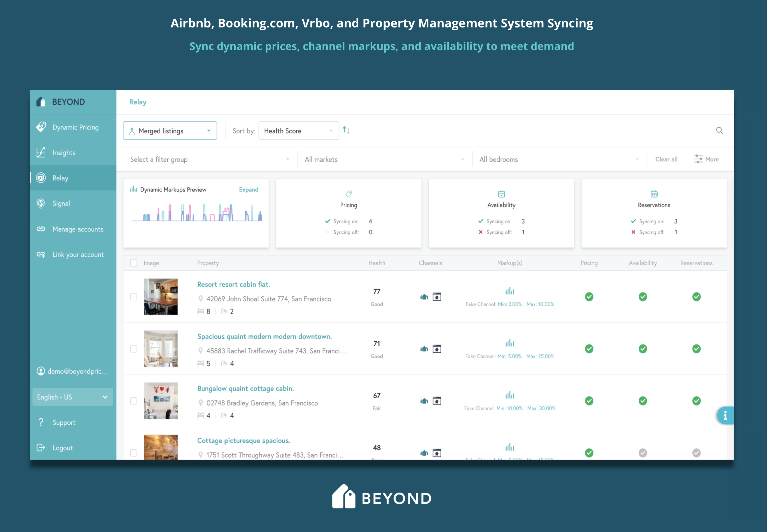Viewport: 767px width, 532px height.
Task: Click Cottage picturesque spacious property thumbnail
Action: [x=161, y=447]
